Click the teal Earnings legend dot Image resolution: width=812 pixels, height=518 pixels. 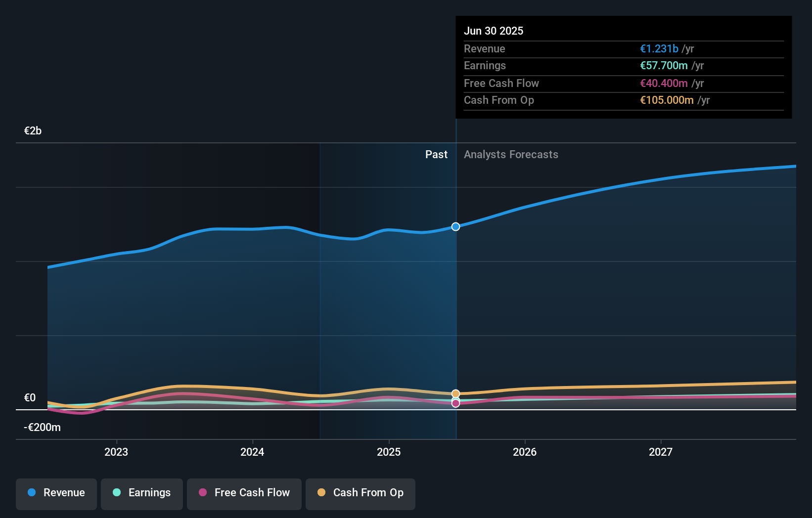coord(116,493)
